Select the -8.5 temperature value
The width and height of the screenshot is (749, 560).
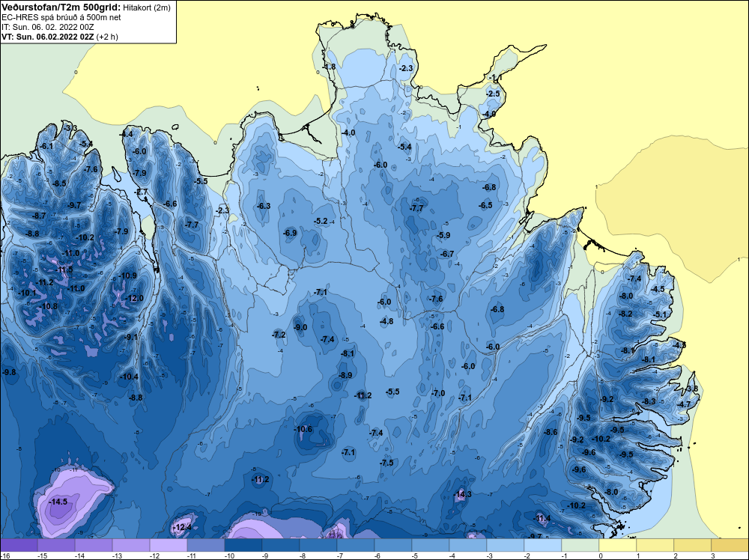[60, 183]
